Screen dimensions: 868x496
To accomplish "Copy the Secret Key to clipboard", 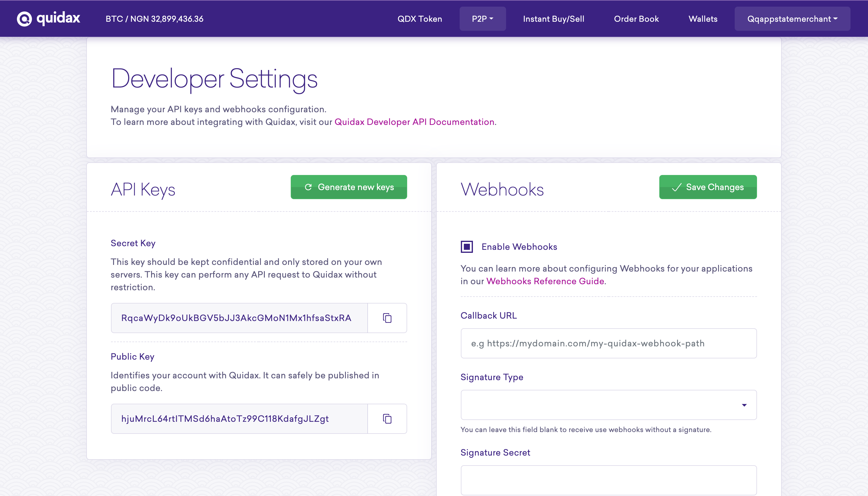I will tap(387, 318).
